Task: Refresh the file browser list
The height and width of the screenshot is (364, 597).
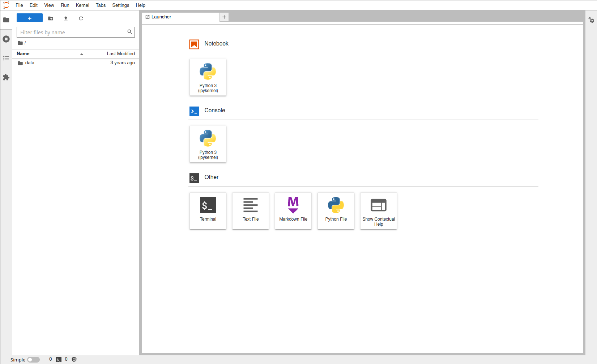Action: [x=81, y=18]
